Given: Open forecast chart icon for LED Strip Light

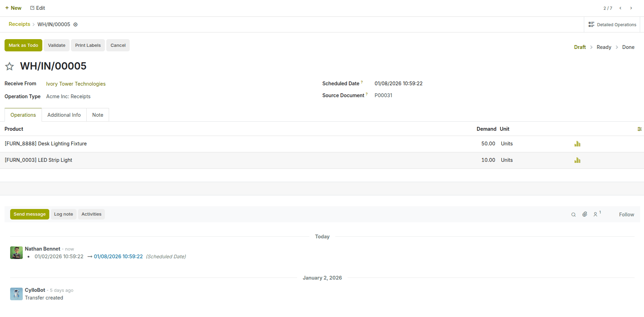Looking at the screenshot, I should pos(577,160).
